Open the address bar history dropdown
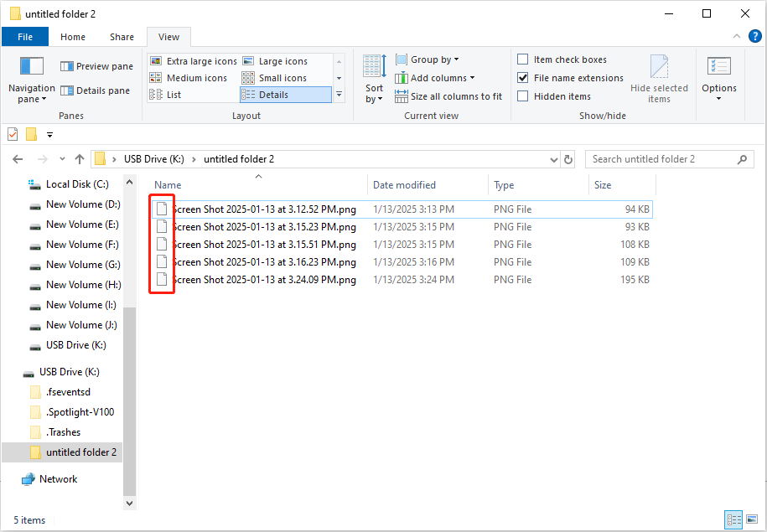The width and height of the screenshot is (767, 532). 554,159
